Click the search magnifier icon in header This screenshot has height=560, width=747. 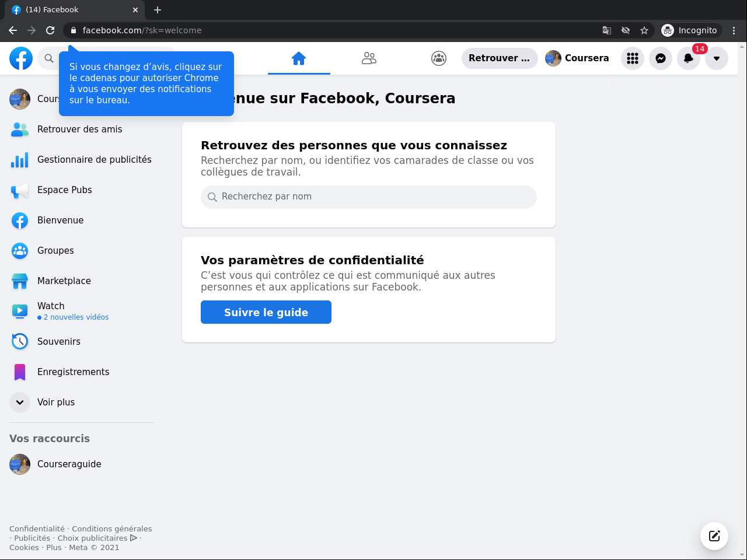(x=49, y=58)
